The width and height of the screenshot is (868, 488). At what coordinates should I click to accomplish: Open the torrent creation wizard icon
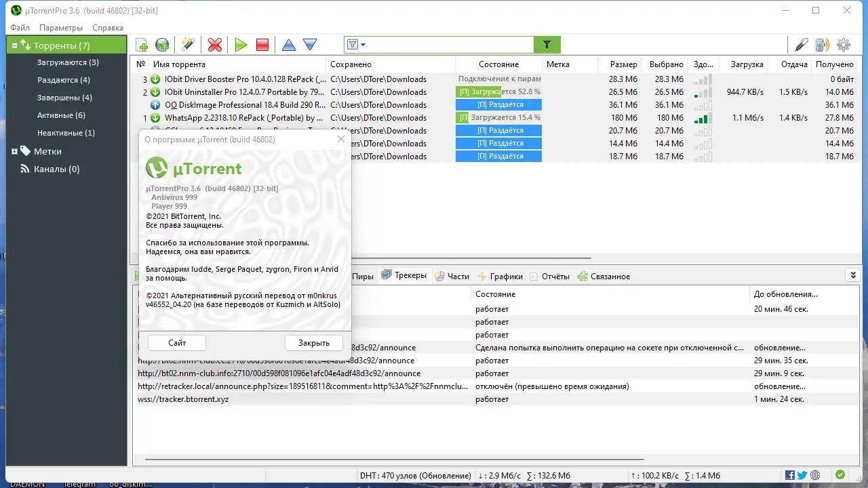[x=188, y=44]
